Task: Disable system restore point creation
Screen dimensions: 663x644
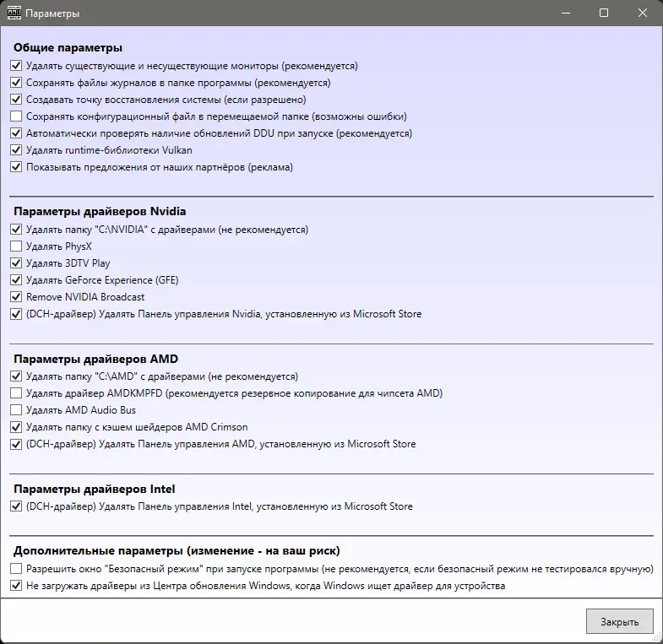Action: pos(16,100)
